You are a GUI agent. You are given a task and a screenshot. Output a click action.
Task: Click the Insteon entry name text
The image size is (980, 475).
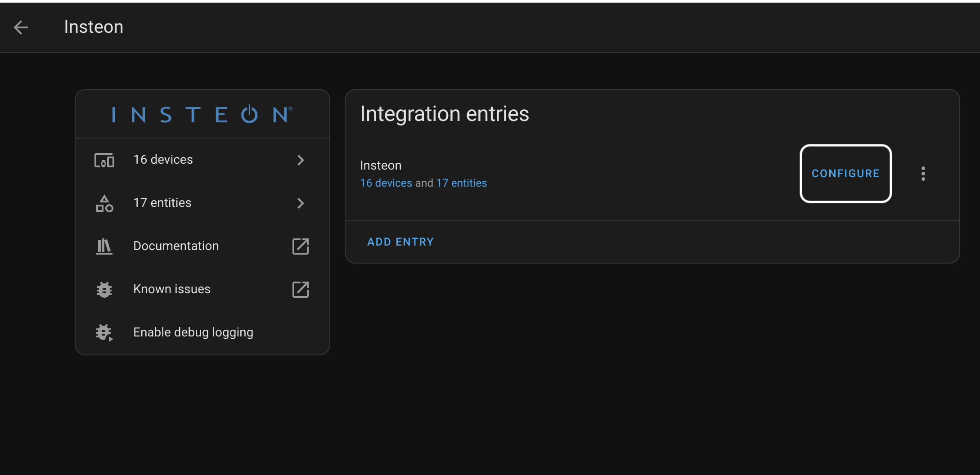381,166
